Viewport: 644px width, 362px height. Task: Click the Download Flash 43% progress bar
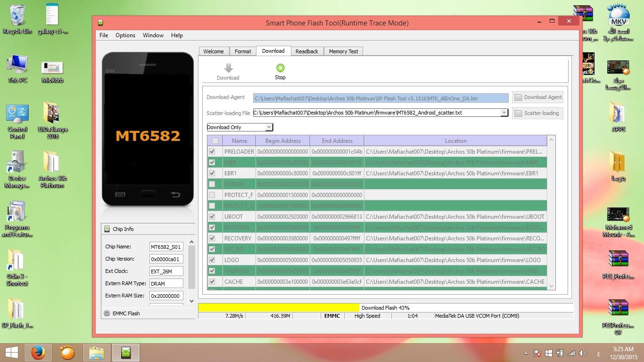386,308
